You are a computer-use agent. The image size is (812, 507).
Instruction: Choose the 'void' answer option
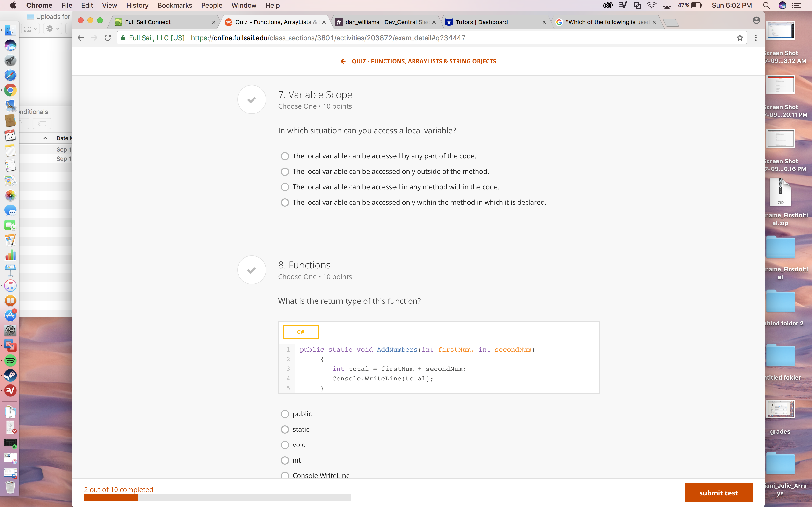tap(285, 445)
